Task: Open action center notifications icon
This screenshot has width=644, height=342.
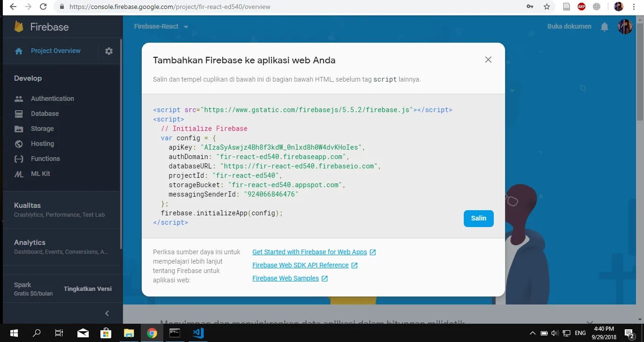Action: coord(629,333)
